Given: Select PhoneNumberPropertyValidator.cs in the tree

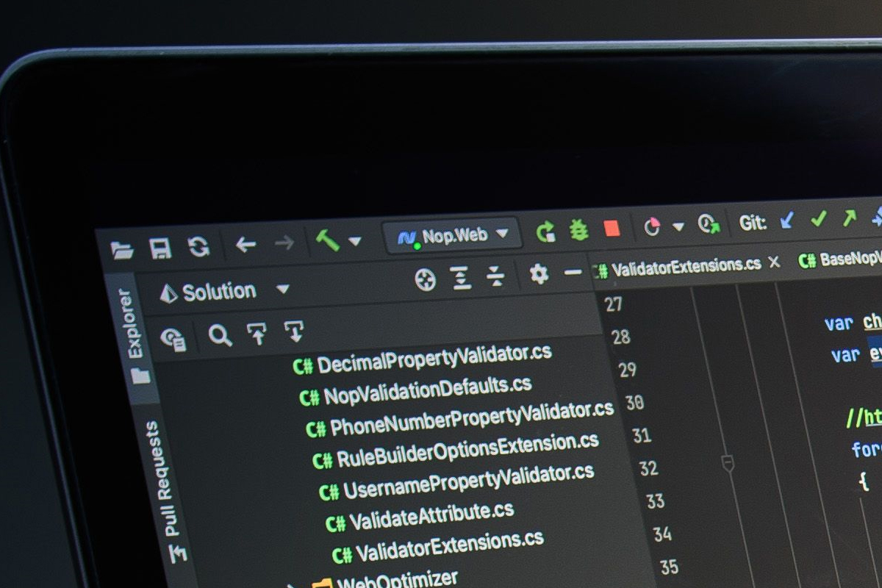Looking at the screenshot, I should (460, 419).
